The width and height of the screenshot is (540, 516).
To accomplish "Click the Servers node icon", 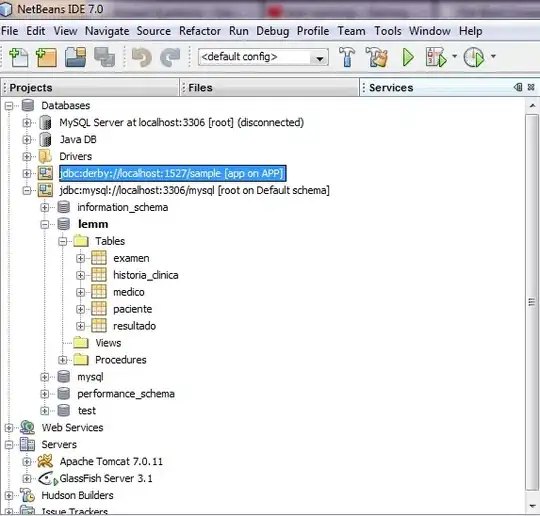I will point(28,444).
